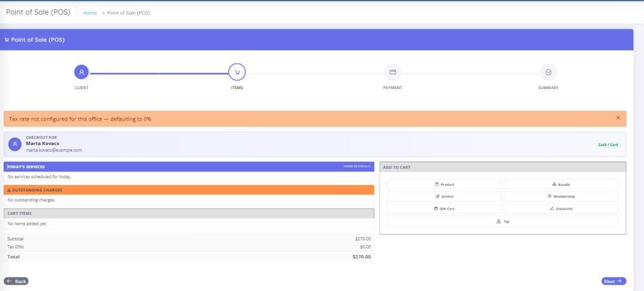The height and width of the screenshot is (291, 644).
Task: Go back with the Back button
Action: 16,281
